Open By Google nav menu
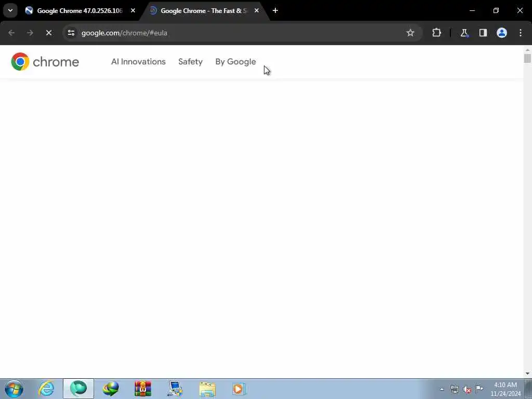Screen dimensions: 532x399 (x=235, y=62)
